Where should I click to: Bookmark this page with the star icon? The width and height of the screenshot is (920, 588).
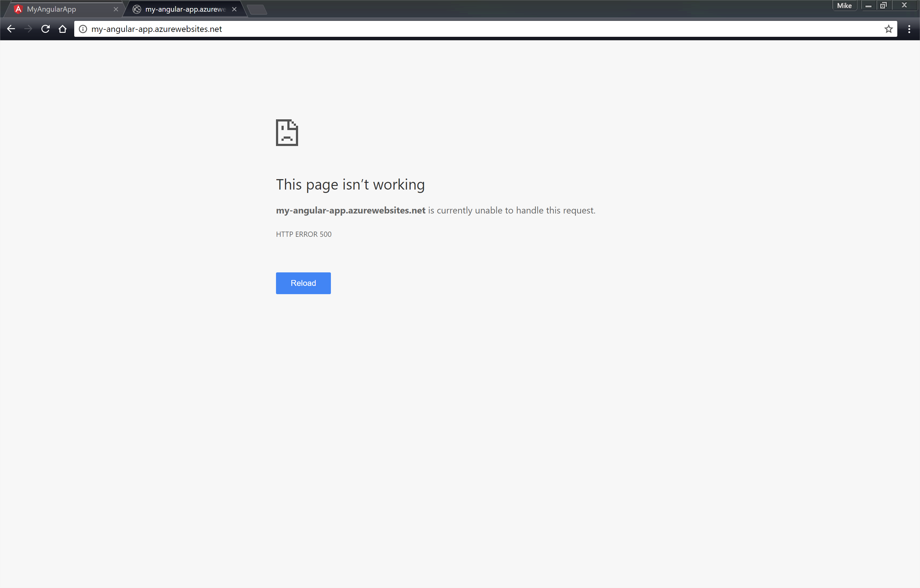(x=888, y=29)
